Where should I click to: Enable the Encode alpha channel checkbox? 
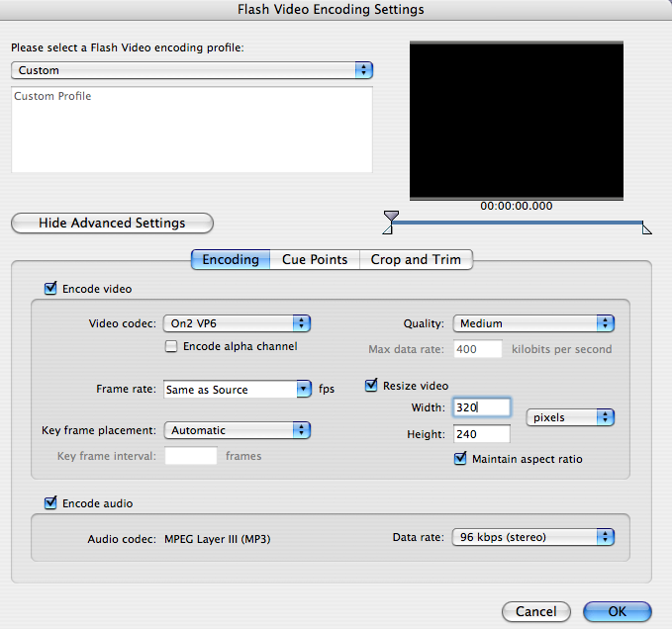[171, 346]
